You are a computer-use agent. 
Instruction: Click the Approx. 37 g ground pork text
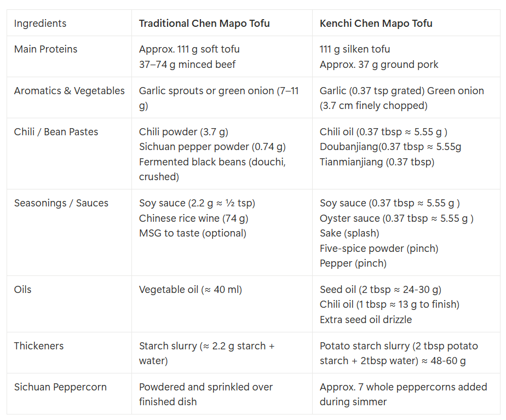click(x=379, y=65)
